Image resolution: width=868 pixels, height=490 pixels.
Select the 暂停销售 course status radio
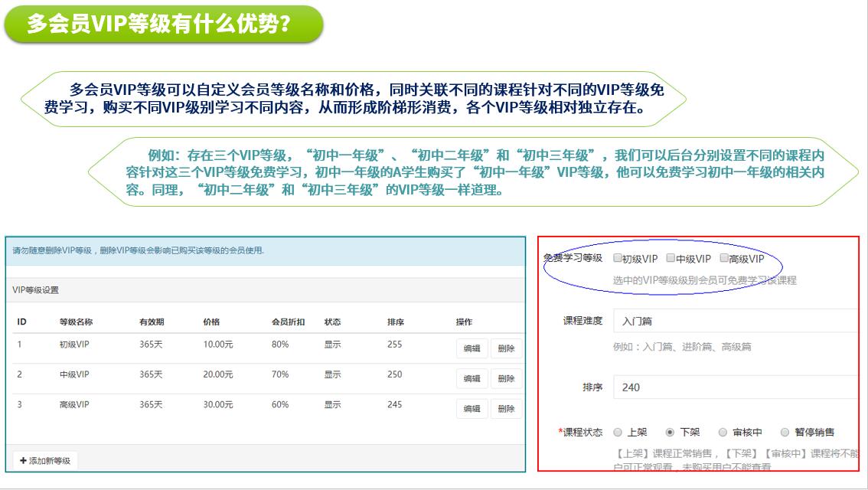(785, 433)
